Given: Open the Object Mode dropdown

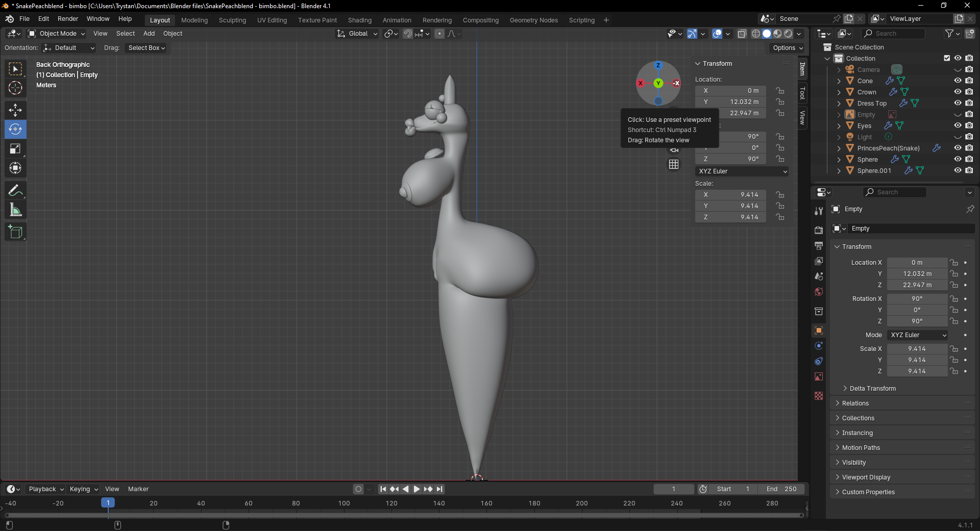Looking at the screenshot, I should click(56, 34).
